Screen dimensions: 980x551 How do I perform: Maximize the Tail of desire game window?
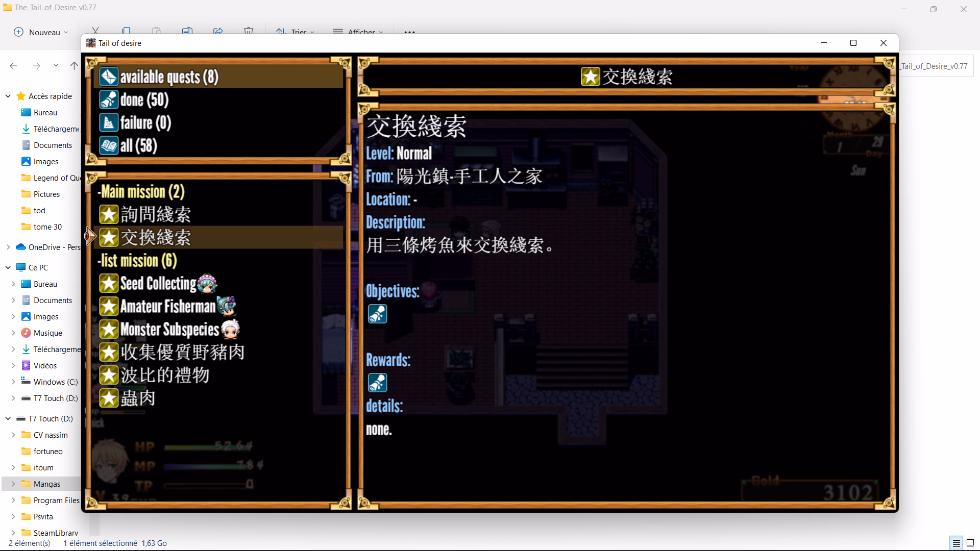pos(853,43)
